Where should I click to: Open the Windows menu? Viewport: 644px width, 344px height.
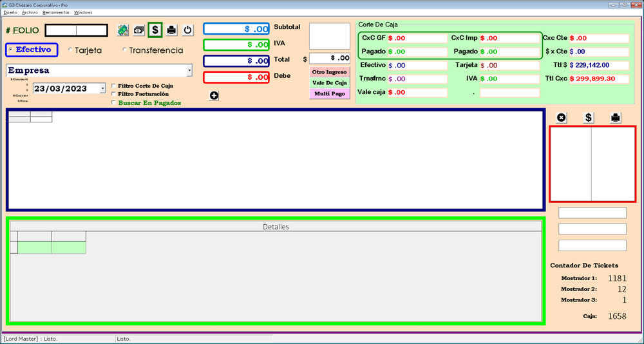click(x=83, y=13)
